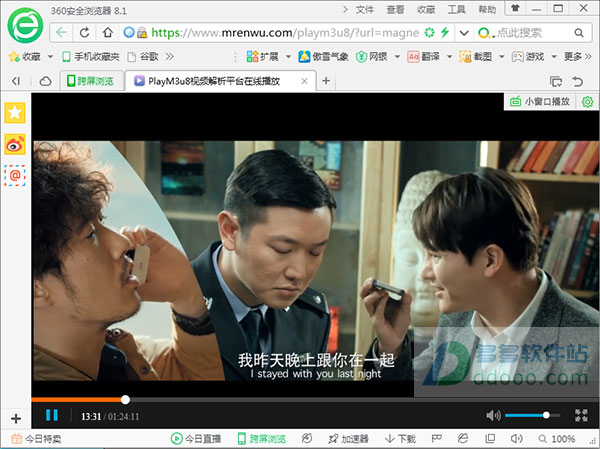The width and height of the screenshot is (600, 449).
Task: Expand the 翻译 dropdown arrow
Action: coord(450,57)
